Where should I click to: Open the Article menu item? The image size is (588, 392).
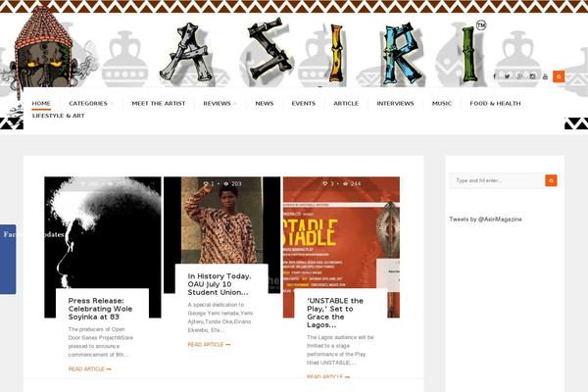point(346,104)
